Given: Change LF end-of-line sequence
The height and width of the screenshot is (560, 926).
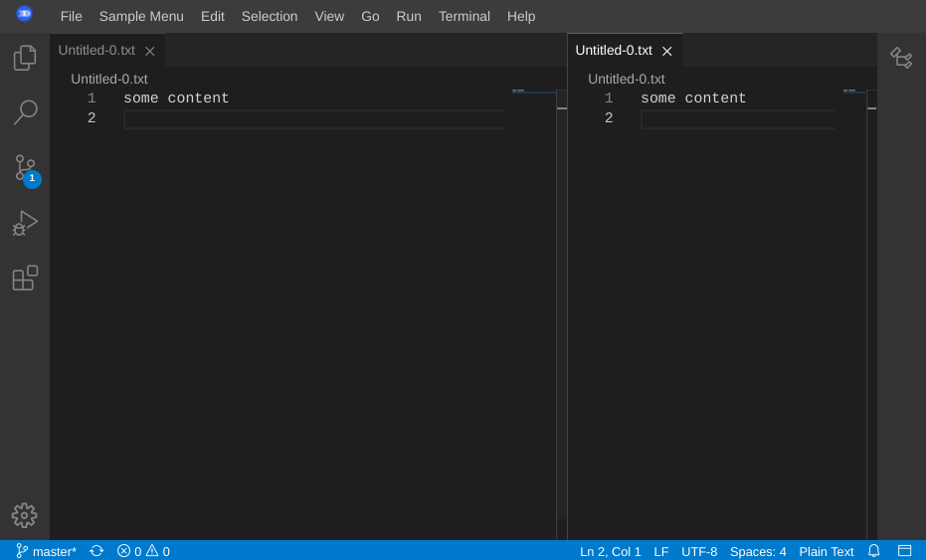Looking at the screenshot, I should pos(661,551).
